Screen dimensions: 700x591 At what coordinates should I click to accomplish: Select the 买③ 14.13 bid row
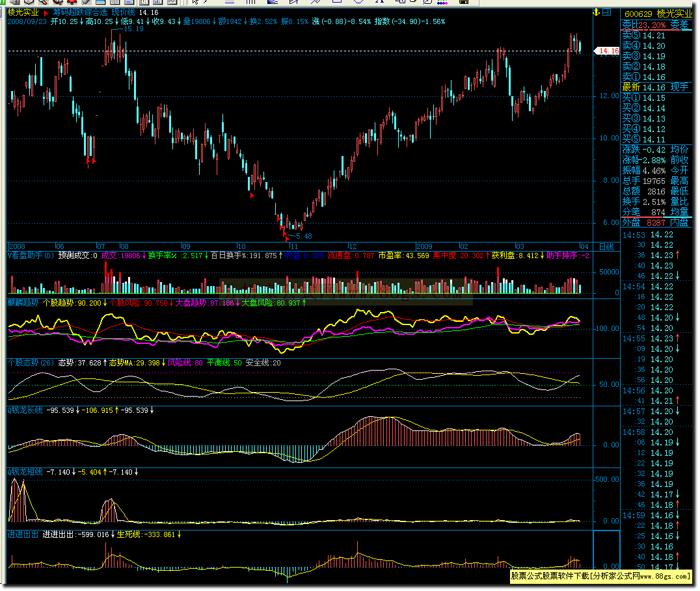coord(644,119)
